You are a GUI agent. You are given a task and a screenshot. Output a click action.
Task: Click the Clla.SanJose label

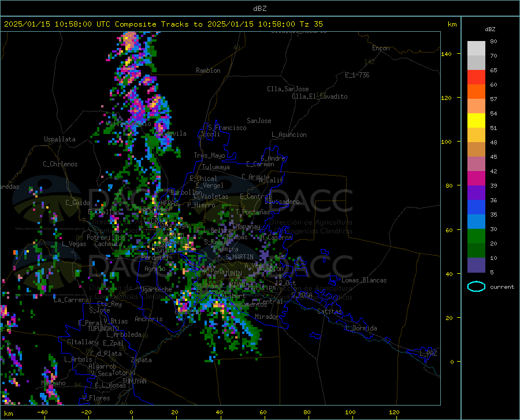(288, 89)
